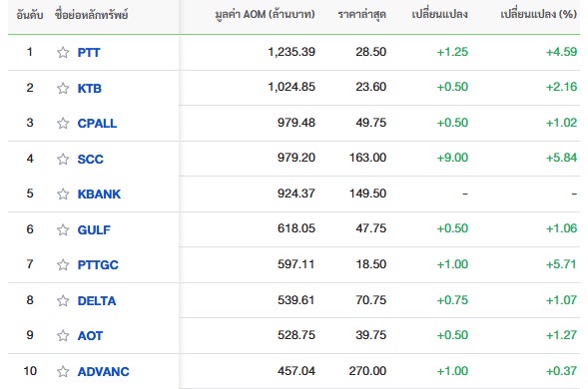Click the star next to PTTGC
Viewport: 588px width, 389px height.
63,264
